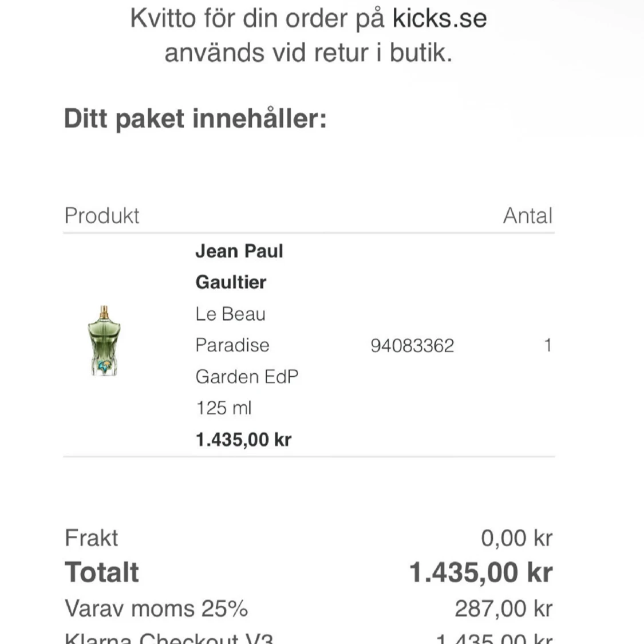644x644 pixels.
Task: Open the kicks.se link
Action: point(439,18)
